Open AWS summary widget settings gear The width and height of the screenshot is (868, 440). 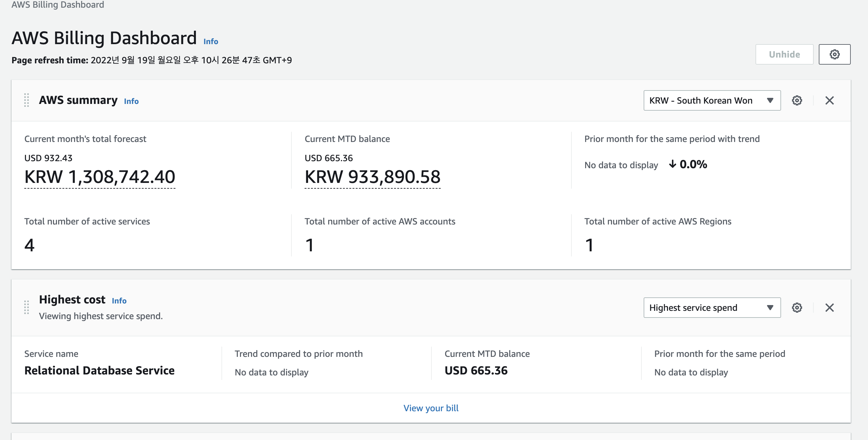tap(796, 100)
